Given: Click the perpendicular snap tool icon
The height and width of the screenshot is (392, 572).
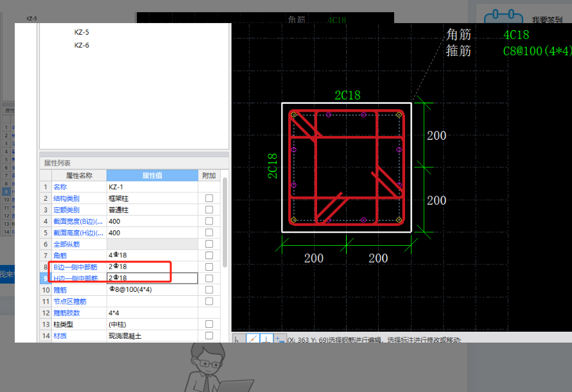Looking at the screenshot, I should tap(266, 339).
